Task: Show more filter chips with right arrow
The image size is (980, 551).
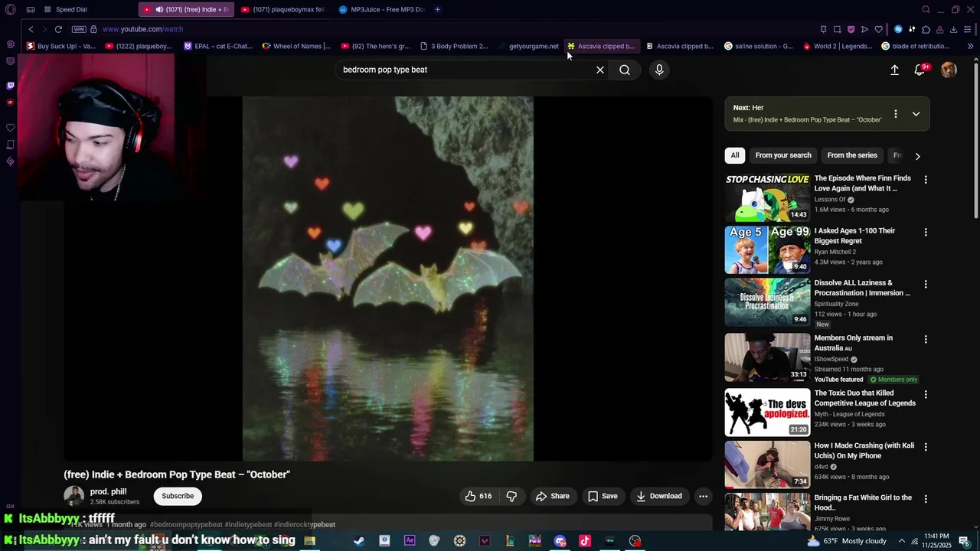Action: [917, 156]
